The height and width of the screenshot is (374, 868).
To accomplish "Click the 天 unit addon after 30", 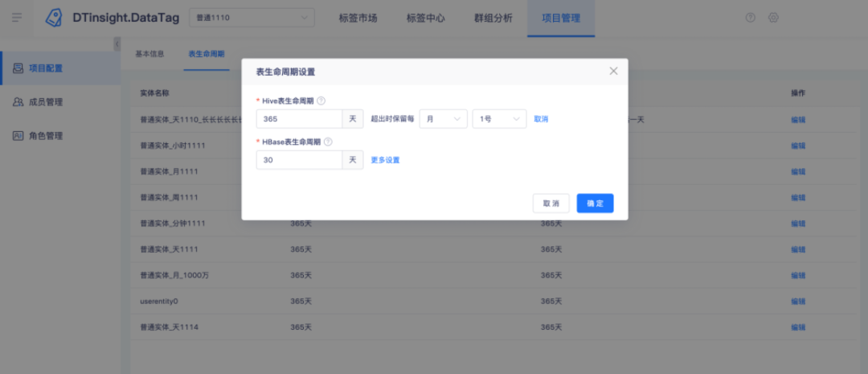I will pos(353,160).
